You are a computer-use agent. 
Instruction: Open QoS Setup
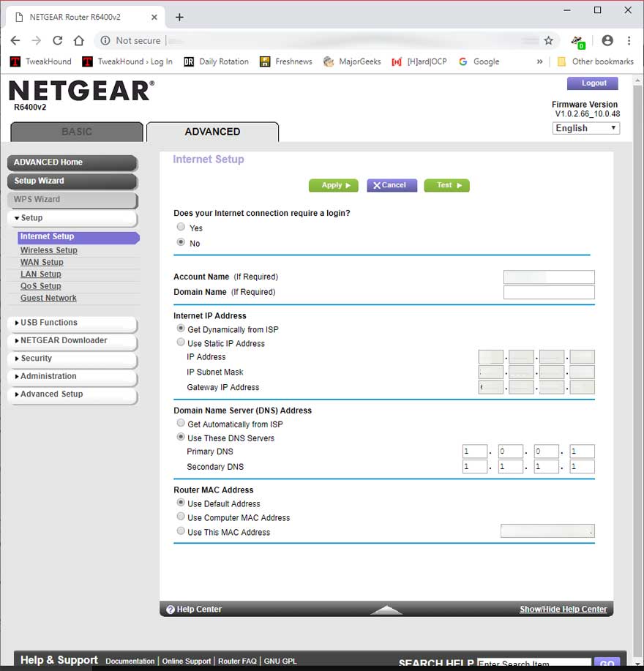point(41,286)
